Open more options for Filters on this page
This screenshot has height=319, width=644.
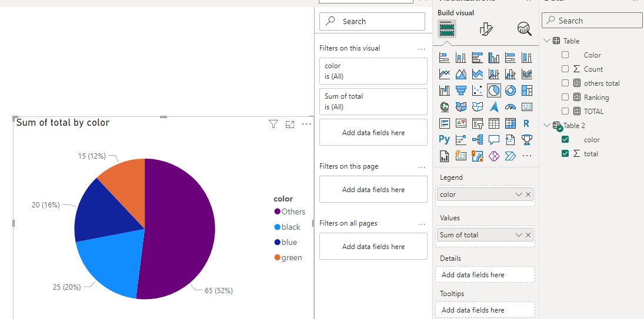pyautogui.click(x=421, y=167)
